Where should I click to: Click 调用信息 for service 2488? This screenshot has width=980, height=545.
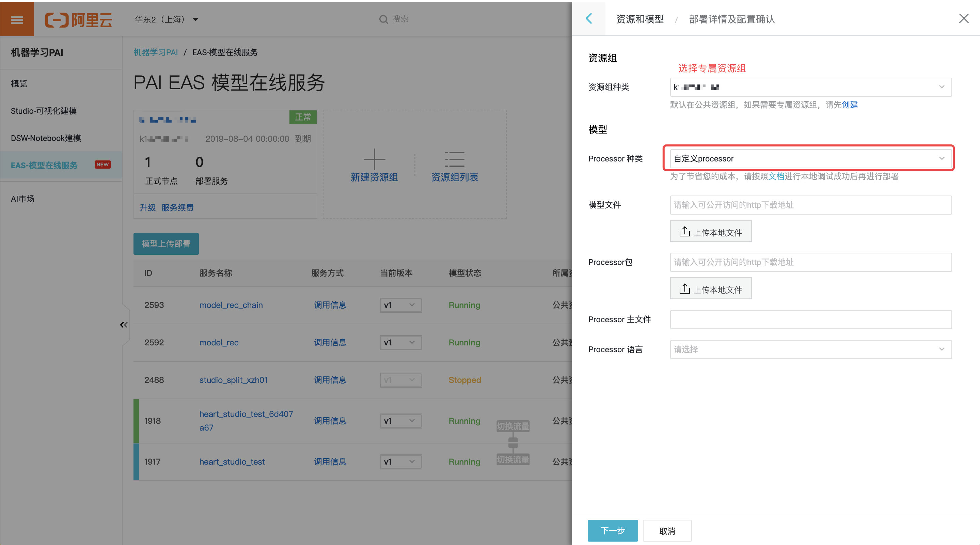pos(330,380)
